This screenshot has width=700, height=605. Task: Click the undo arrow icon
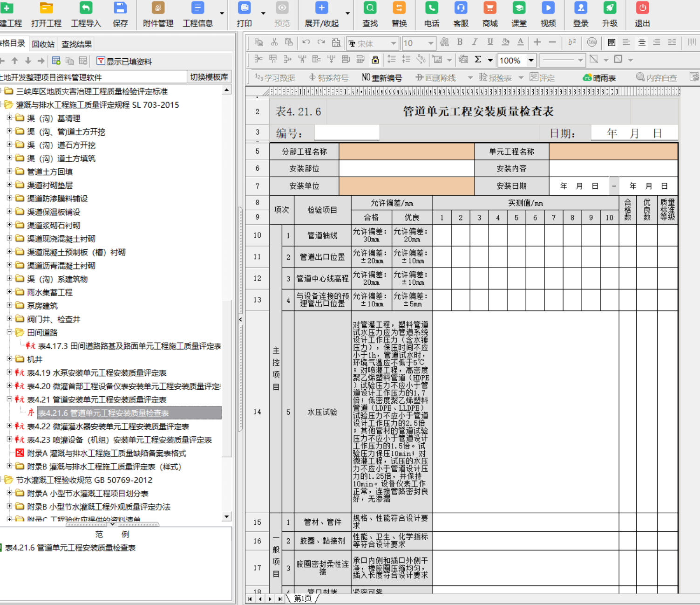(306, 42)
